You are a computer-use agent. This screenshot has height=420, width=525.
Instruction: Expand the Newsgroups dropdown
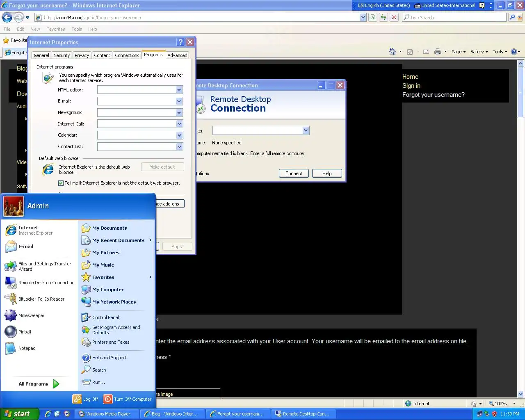(x=179, y=112)
